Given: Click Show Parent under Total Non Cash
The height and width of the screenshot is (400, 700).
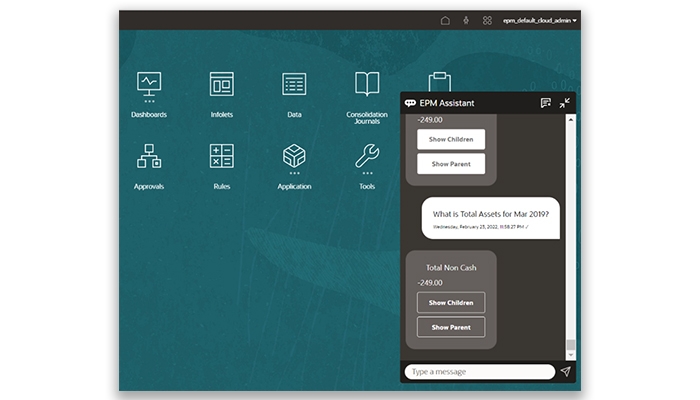Looking at the screenshot, I should (451, 327).
